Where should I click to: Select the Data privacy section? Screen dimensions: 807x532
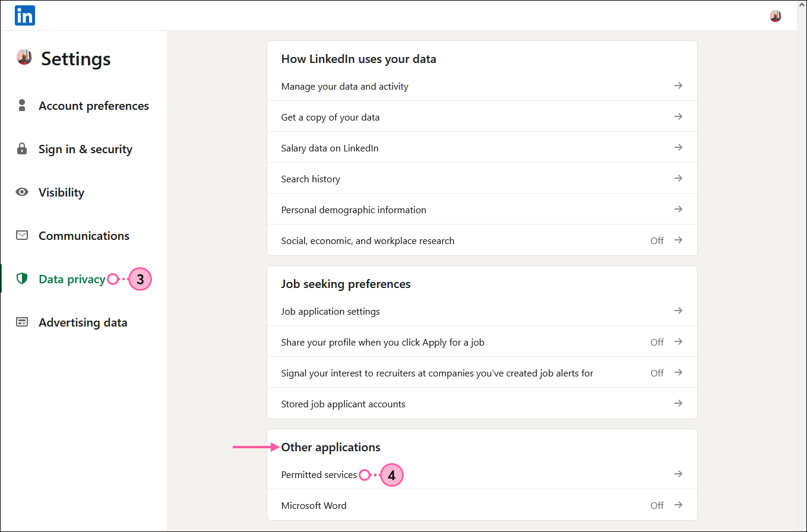tap(72, 279)
